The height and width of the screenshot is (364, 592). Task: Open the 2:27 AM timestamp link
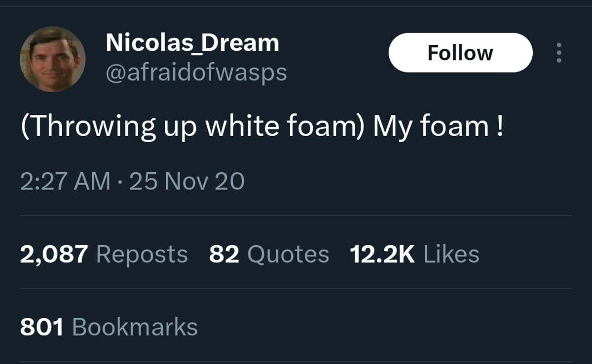[65, 181]
